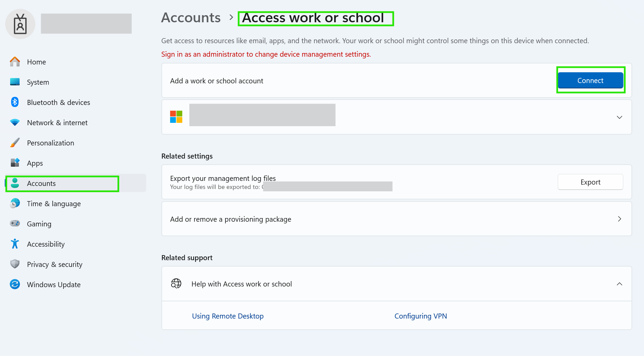Select the Personalization brush icon

point(15,143)
